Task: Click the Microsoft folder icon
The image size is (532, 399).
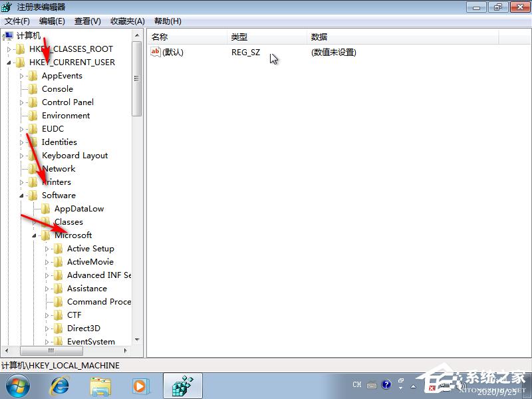Action: pyautogui.click(x=45, y=235)
